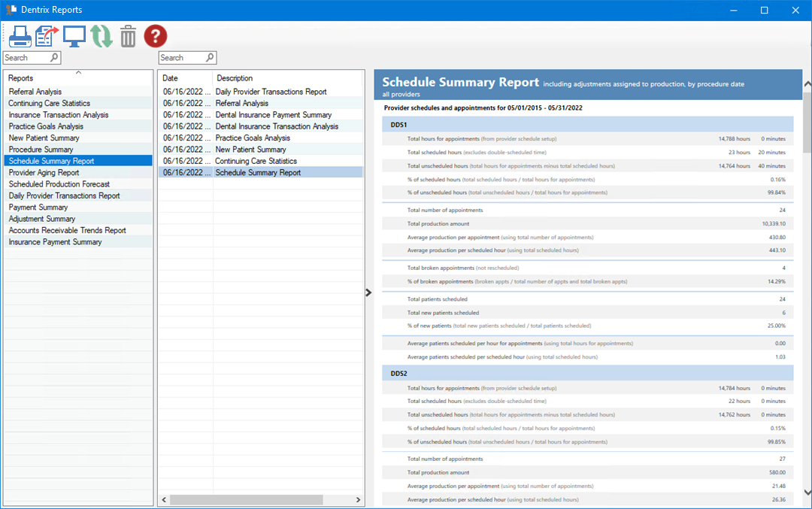The width and height of the screenshot is (812, 509).
Task: Refresh the reports list with green arrows icon
Action: click(x=101, y=35)
